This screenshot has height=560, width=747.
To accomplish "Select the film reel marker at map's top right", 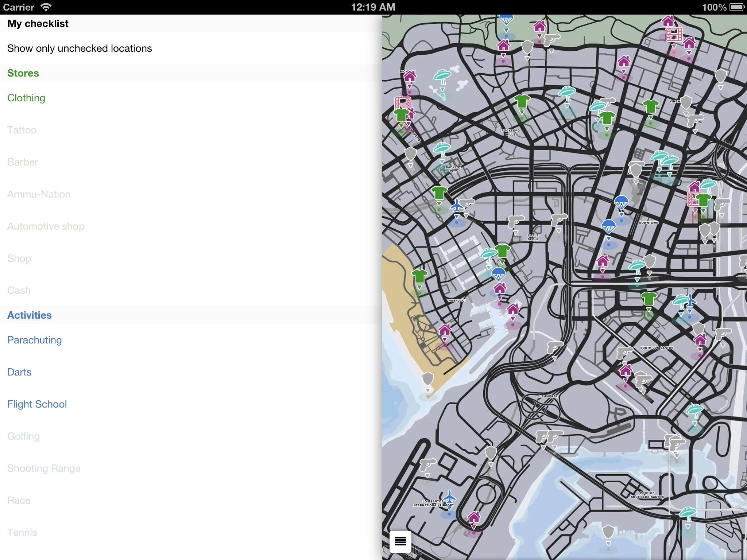I will pyautogui.click(x=674, y=35).
